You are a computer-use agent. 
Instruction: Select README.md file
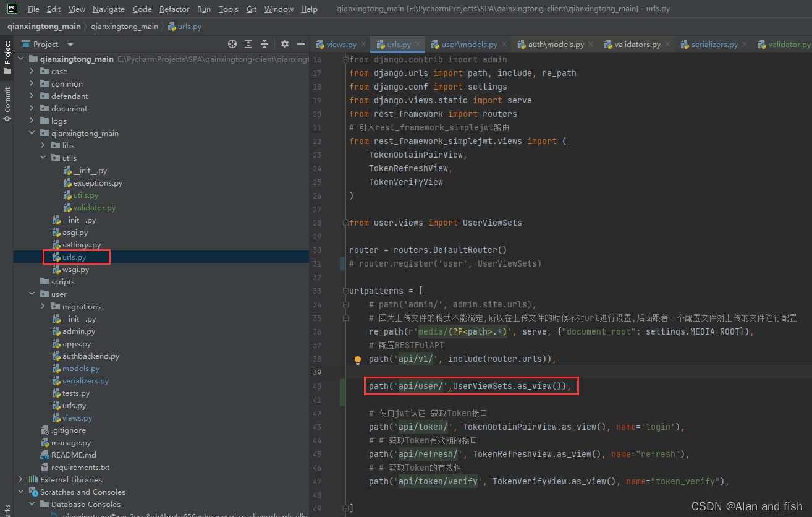point(74,455)
